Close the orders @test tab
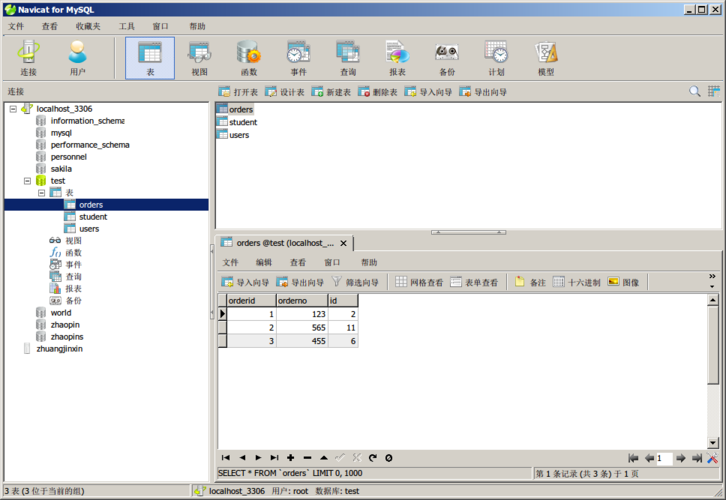Screen dimensions: 726x500 pyautogui.click(x=344, y=243)
